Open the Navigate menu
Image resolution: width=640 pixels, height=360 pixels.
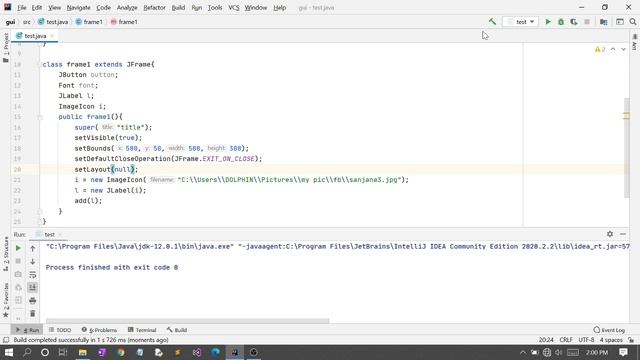pyautogui.click(x=78, y=7)
